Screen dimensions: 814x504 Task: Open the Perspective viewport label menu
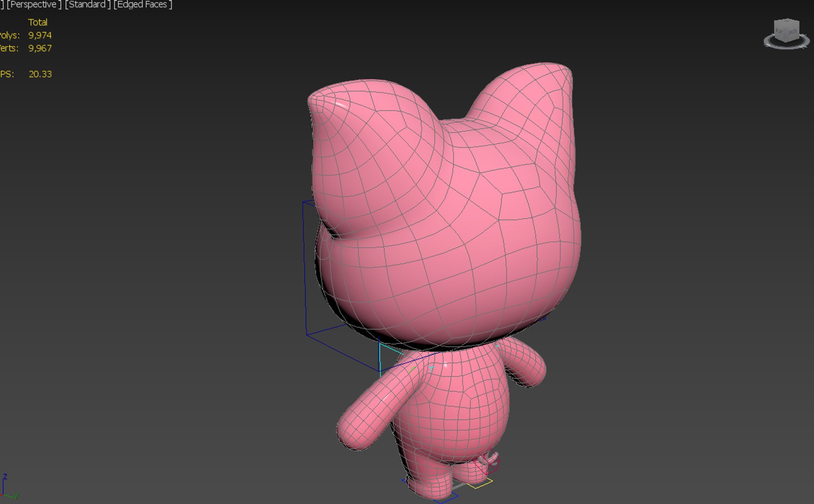tap(34, 5)
